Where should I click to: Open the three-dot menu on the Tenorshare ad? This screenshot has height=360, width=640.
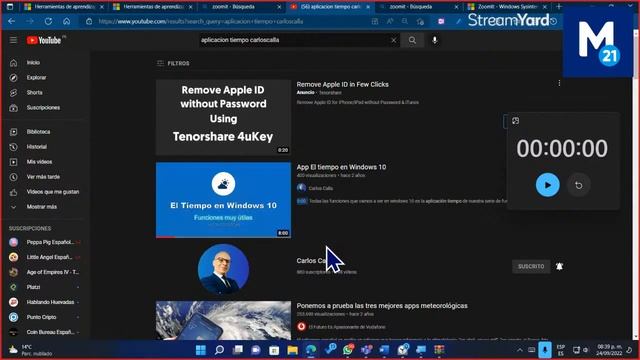559,83
